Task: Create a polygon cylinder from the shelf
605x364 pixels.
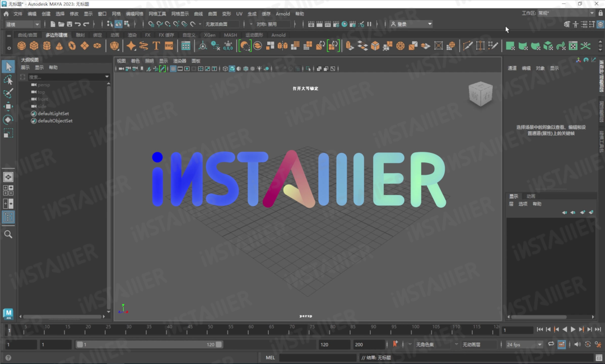Action: click(x=46, y=46)
